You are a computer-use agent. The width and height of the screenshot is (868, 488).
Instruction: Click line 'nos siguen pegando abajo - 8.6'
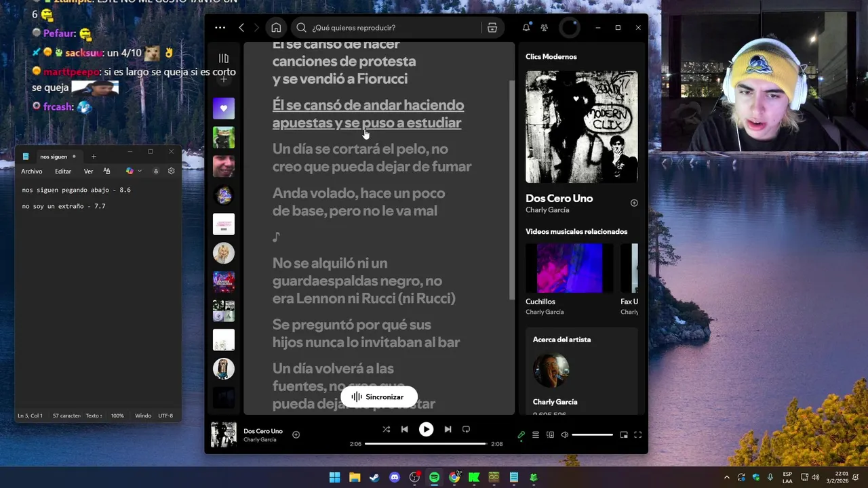click(x=76, y=190)
